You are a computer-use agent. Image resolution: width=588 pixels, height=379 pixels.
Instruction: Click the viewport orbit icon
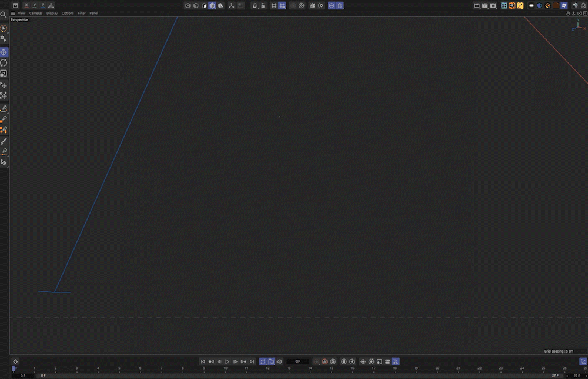point(579,14)
